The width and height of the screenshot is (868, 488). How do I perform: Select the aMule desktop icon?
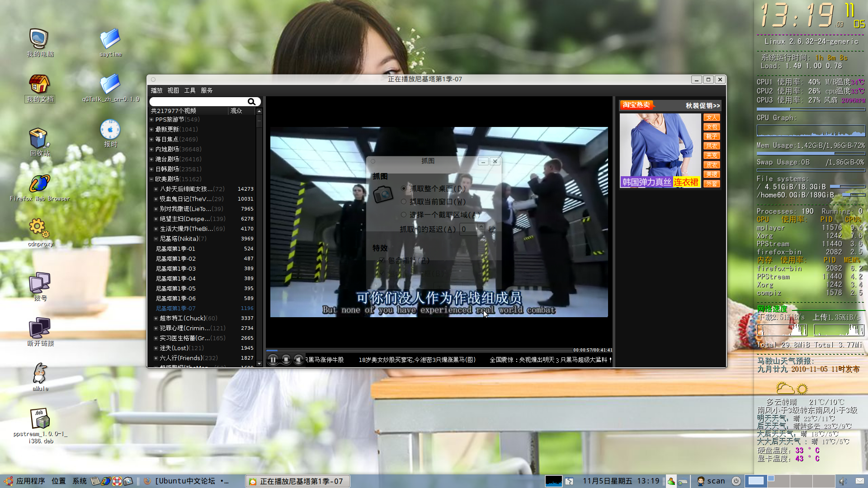40,377
